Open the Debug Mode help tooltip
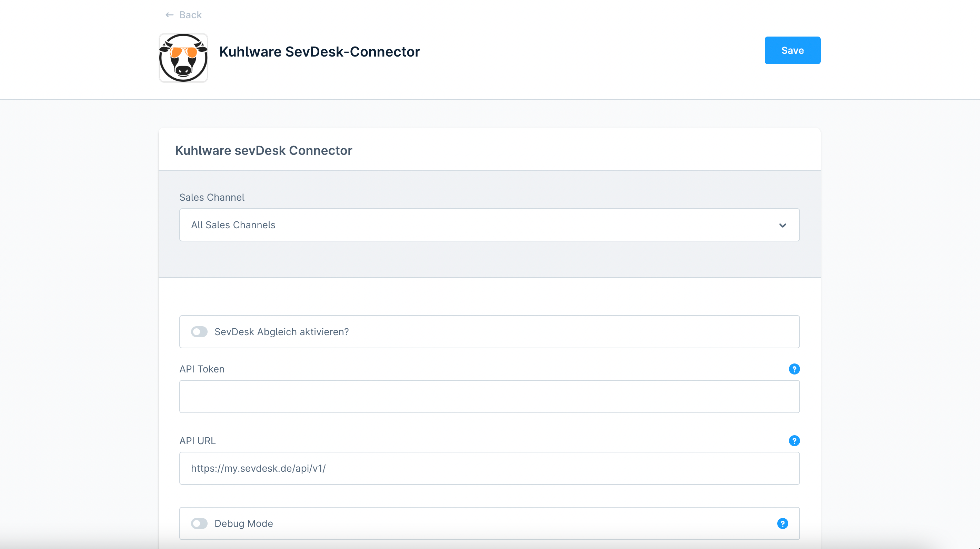Viewport: 980px width, 549px height. click(x=782, y=523)
